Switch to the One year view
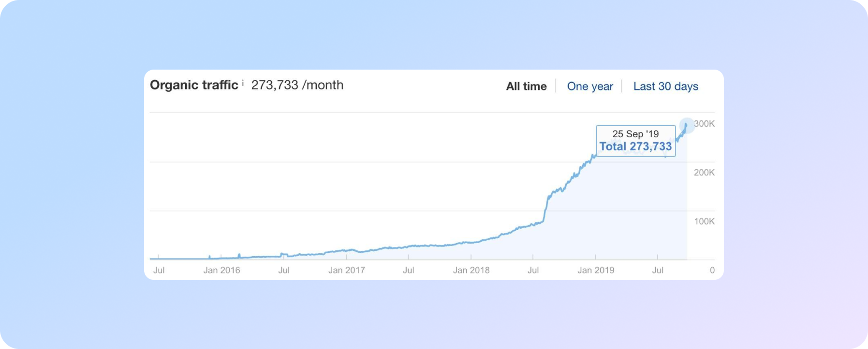 click(x=590, y=86)
